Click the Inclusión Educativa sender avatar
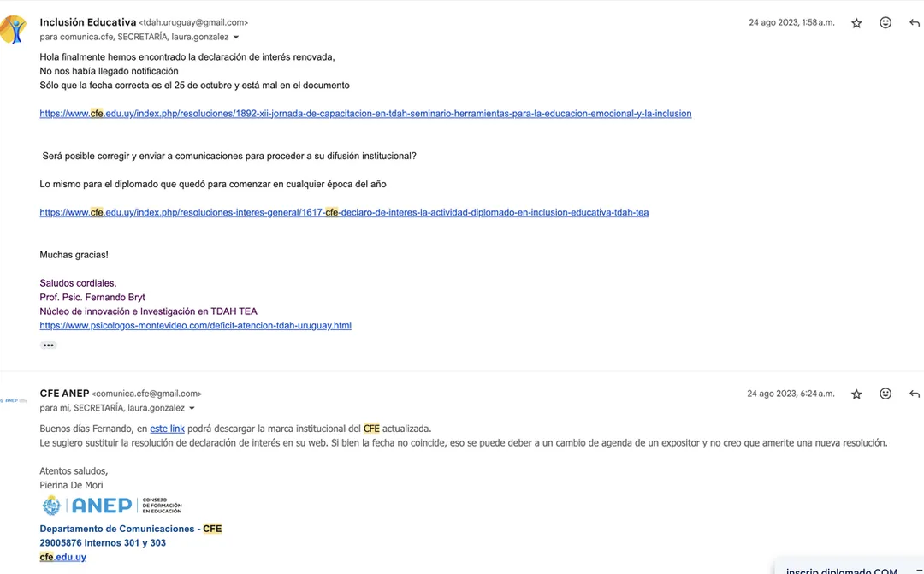The image size is (924, 574). [12, 29]
